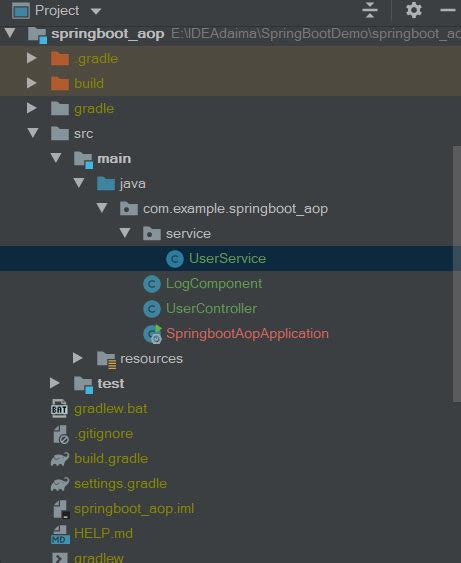461x563 pixels.
Task: Click the SpringbootAopApplication run class icon
Action: coord(153,334)
